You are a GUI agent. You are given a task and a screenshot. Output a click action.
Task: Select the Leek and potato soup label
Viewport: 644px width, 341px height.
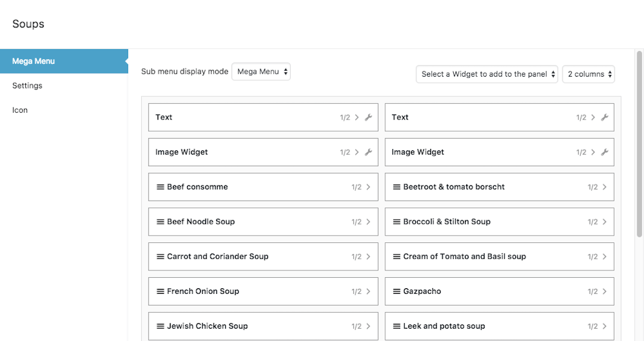444,326
